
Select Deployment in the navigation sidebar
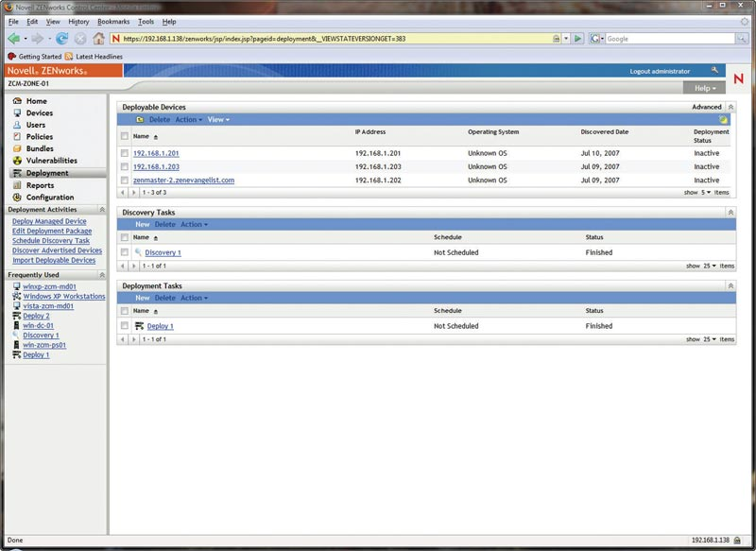[58, 173]
